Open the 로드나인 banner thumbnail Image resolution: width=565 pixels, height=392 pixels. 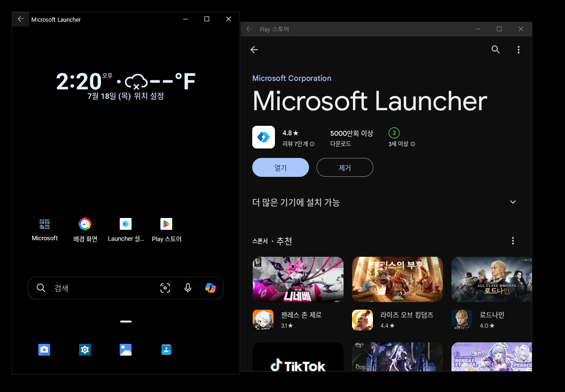click(492, 279)
